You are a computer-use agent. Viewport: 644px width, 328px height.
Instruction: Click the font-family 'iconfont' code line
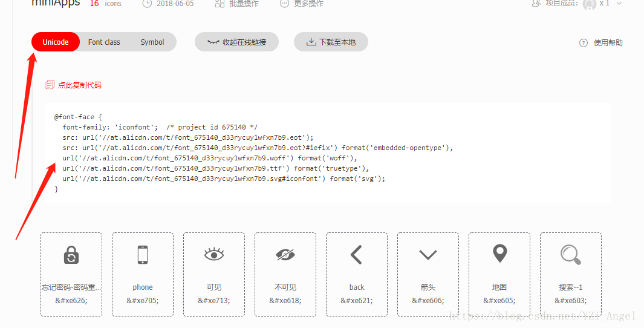pos(160,128)
